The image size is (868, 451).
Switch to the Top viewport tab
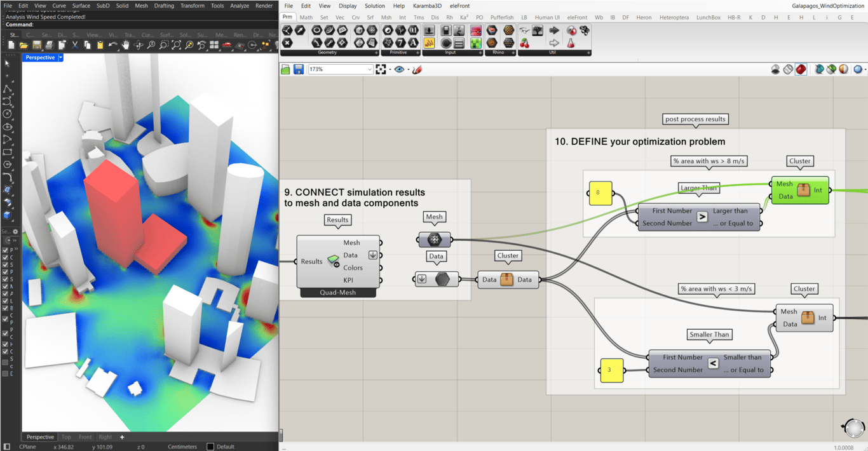(x=66, y=437)
